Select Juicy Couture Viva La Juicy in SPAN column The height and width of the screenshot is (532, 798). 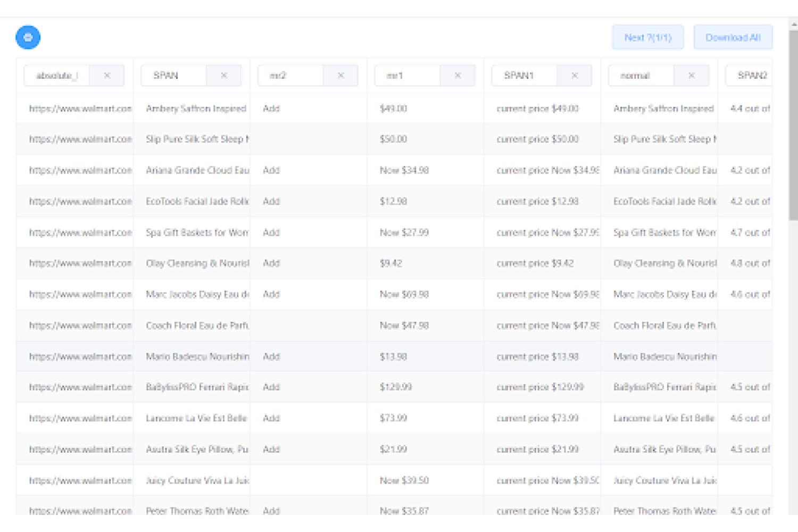(x=197, y=480)
